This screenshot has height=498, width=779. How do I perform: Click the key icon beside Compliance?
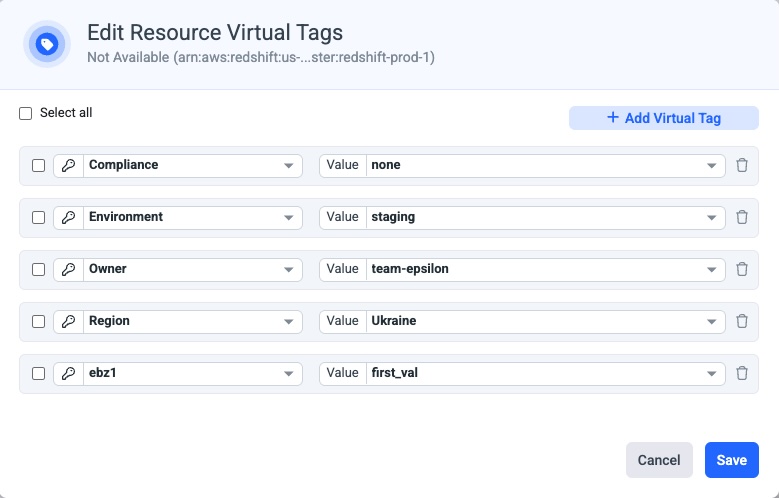[x=69, y=166]
